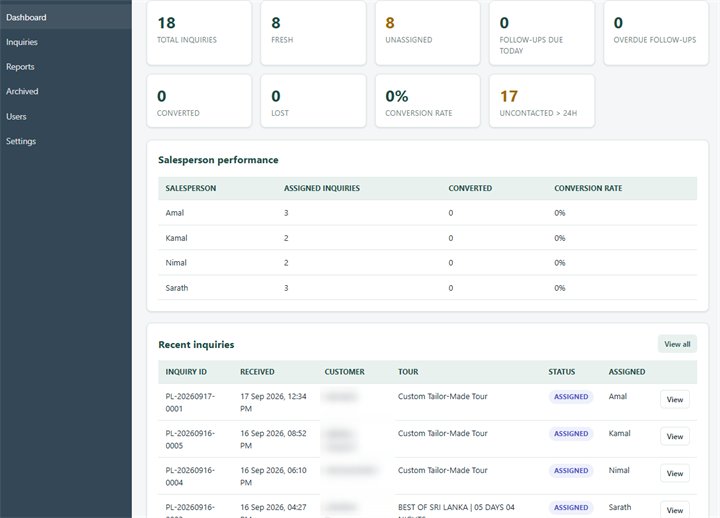The image size is (720, 518).
Task: Select the Total Inquiries card
Action: tap(199, 33)
